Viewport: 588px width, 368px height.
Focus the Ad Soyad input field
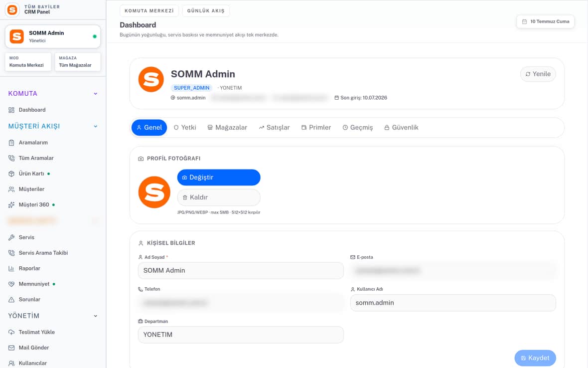[241, 270]
